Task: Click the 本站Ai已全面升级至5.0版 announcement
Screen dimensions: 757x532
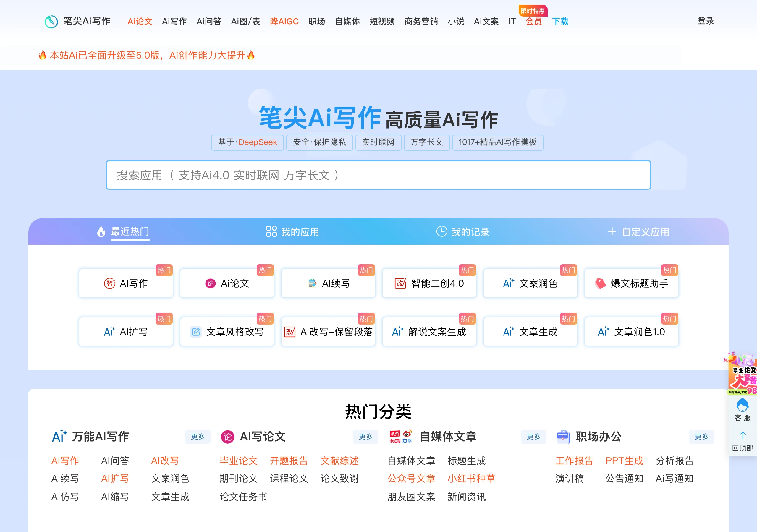Action: pos(147,55)
